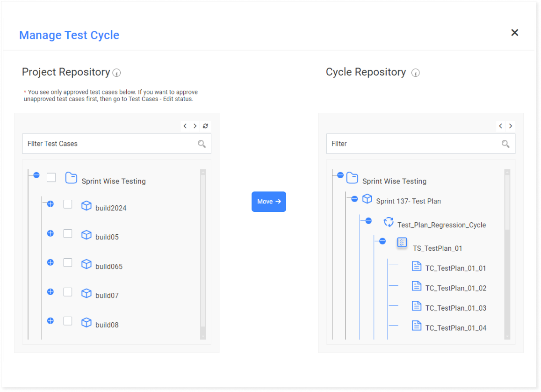The width and height of the screenshot is (541, 392).
Task: Click the Test_Plan_Regression_Cycle cycle icon
Action: coord(388,222)
